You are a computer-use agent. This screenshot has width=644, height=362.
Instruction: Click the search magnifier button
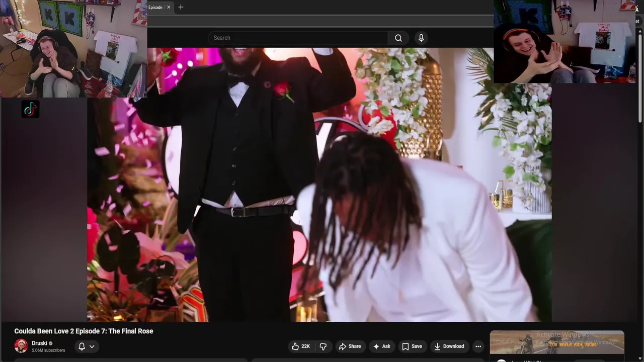pyautogui.click(x=398, y=38)
